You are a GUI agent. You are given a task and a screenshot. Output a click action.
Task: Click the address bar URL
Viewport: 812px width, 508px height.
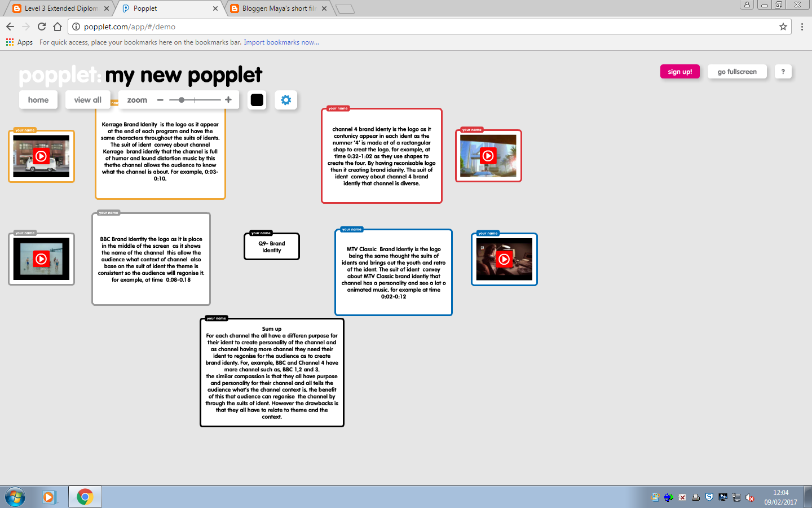pos(130,27)
